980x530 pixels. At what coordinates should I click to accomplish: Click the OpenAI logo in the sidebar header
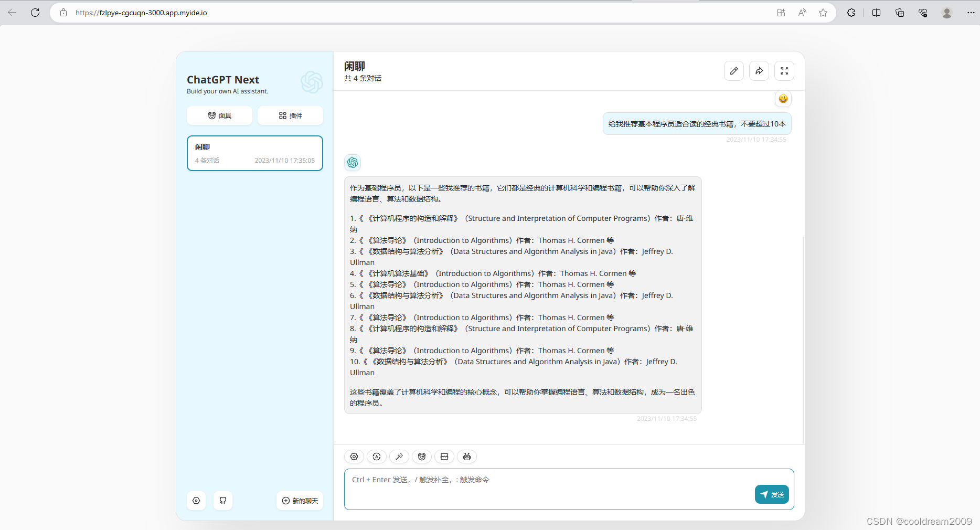click(x=312, y=82)
